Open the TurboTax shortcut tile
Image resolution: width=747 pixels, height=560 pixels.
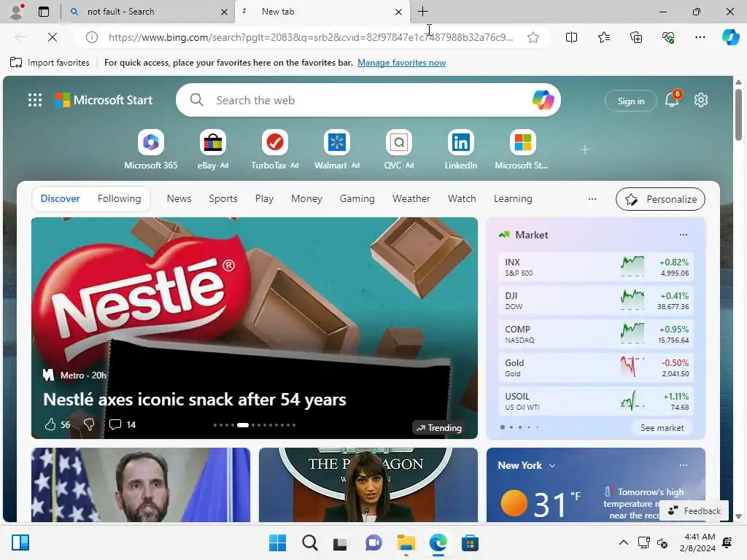[x=275, y=149]
